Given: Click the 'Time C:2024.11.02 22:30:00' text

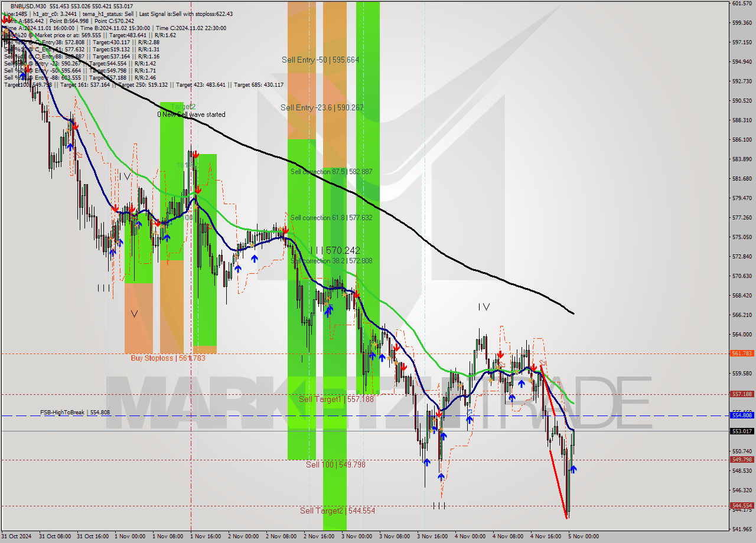Looking at the screenshot, I should click(191, 28).
